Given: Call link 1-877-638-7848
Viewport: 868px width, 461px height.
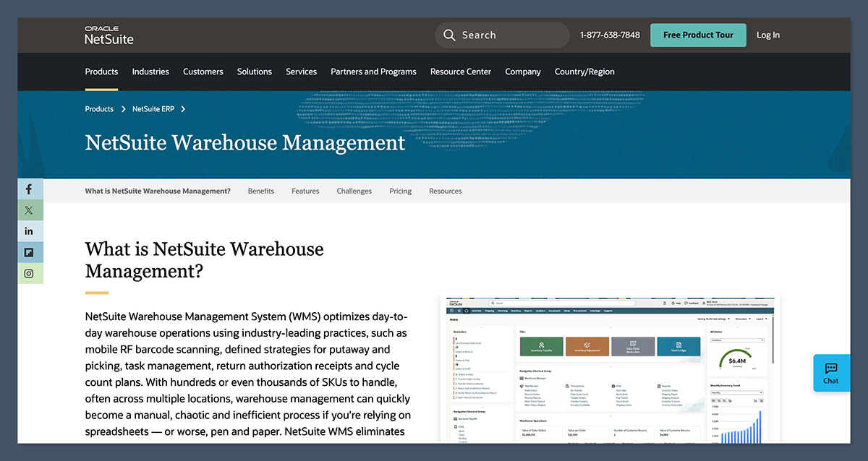Looking at the screenshot, I should tap(610, 35).
